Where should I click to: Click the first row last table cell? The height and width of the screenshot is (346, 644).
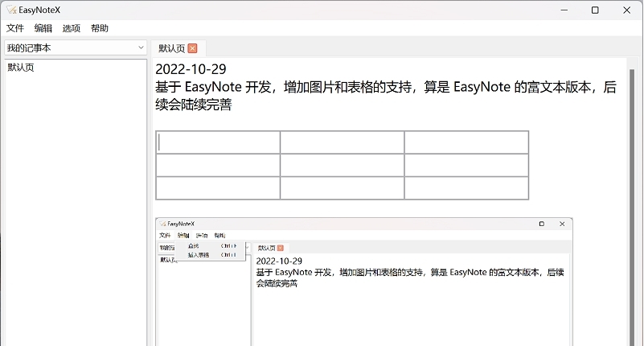[x=466, y=142]
